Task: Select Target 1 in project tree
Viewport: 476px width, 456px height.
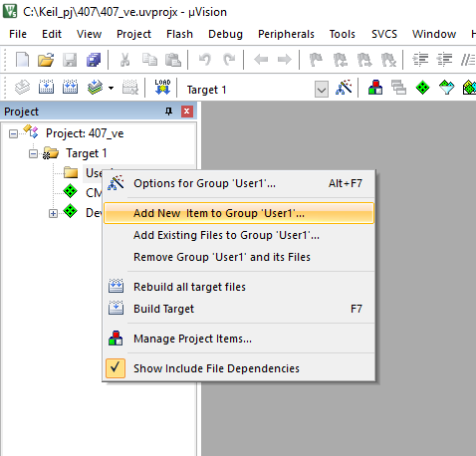Action: click(86, 153)
